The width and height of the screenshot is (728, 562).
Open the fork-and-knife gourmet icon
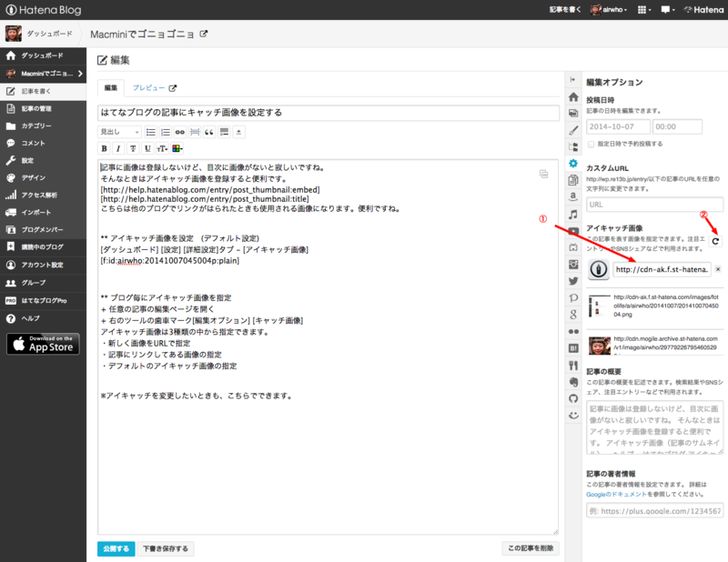pyautogui.click(x=573, y=366)
